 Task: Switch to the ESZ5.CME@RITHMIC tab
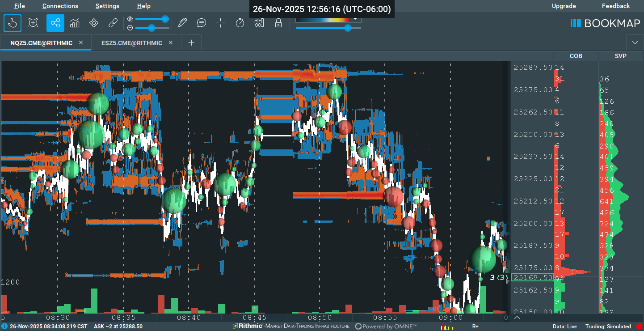[132, 43]
